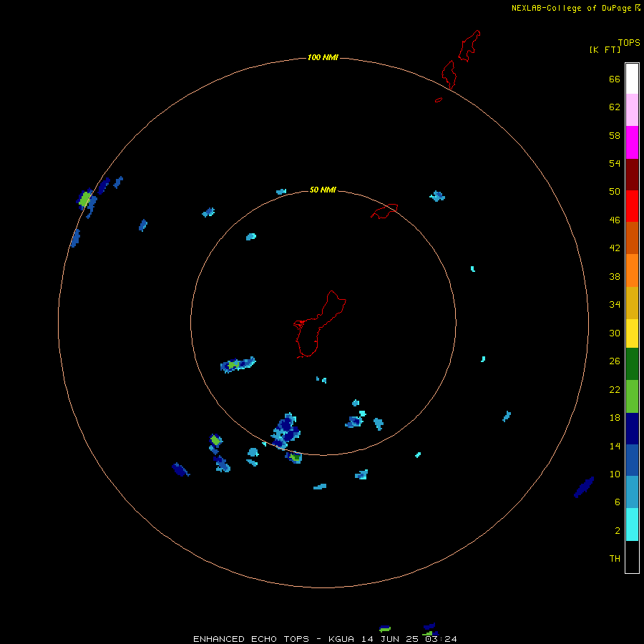Click the legend value "62"

pos(615,107)
